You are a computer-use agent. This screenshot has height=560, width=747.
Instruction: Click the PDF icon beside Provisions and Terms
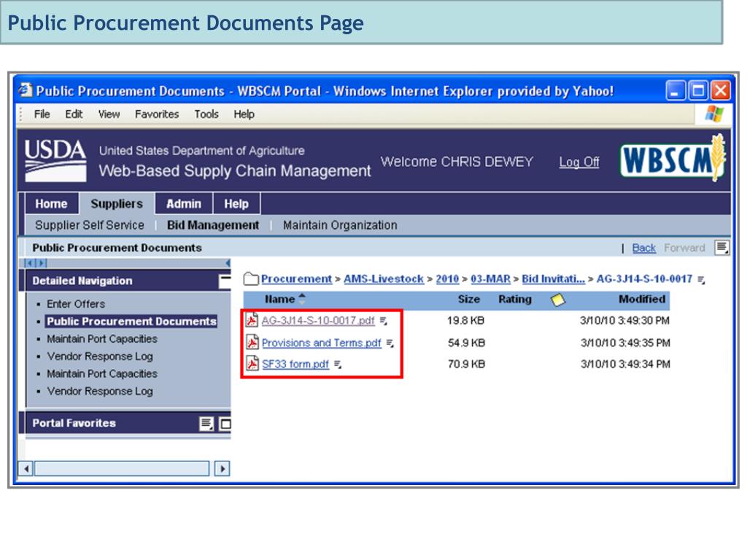pos(252,343)
